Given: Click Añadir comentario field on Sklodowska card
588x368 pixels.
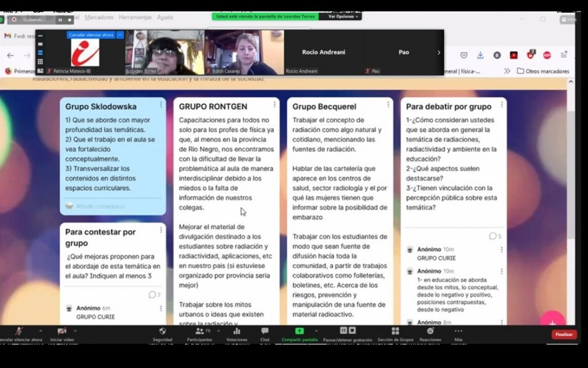Looking at the screenshot, I should pos(101,206).
